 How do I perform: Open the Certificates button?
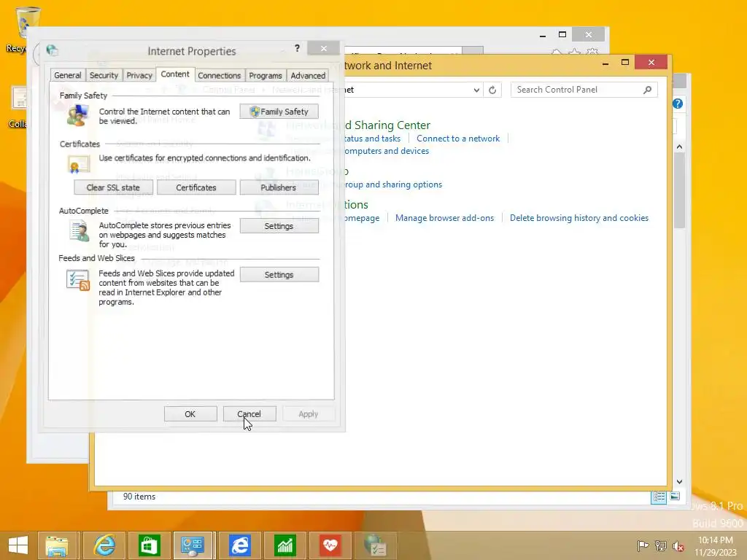click(196, 187)
